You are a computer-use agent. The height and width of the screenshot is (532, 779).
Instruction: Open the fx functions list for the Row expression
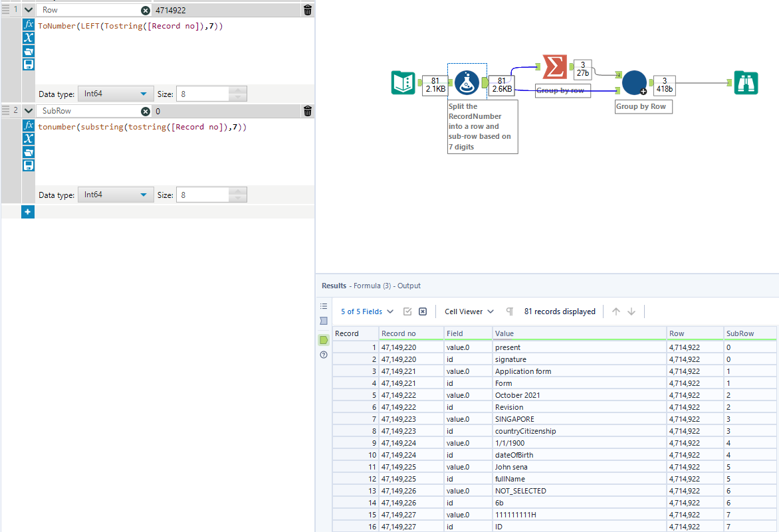[x=28, y=24]
